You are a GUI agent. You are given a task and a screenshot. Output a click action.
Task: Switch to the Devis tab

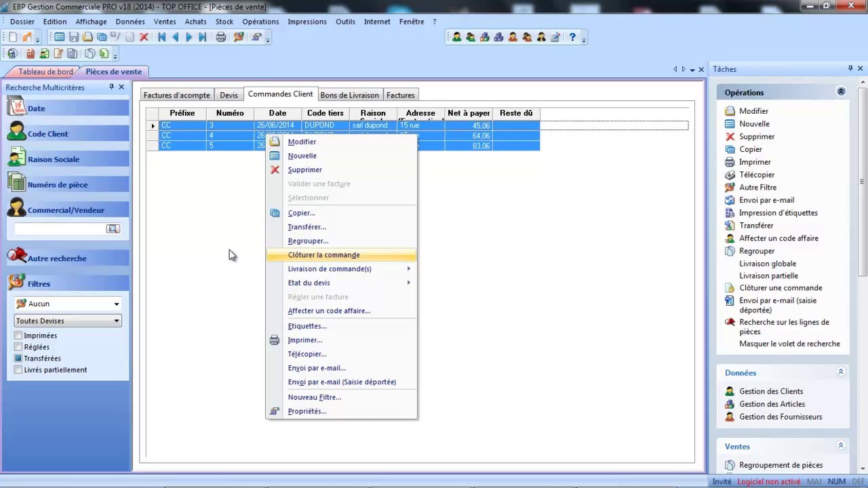pos(229,95)
